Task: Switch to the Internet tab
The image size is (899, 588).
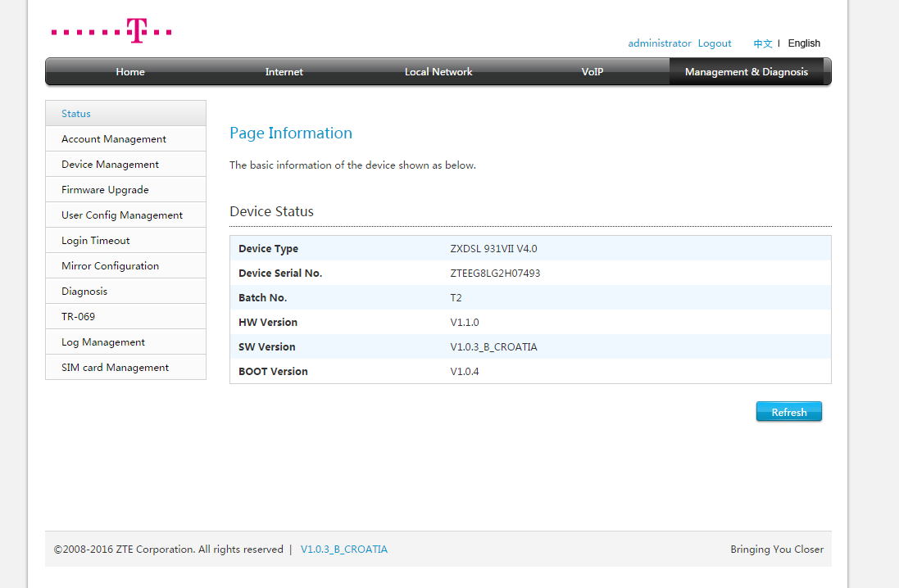Action: [x=284, y=72]
